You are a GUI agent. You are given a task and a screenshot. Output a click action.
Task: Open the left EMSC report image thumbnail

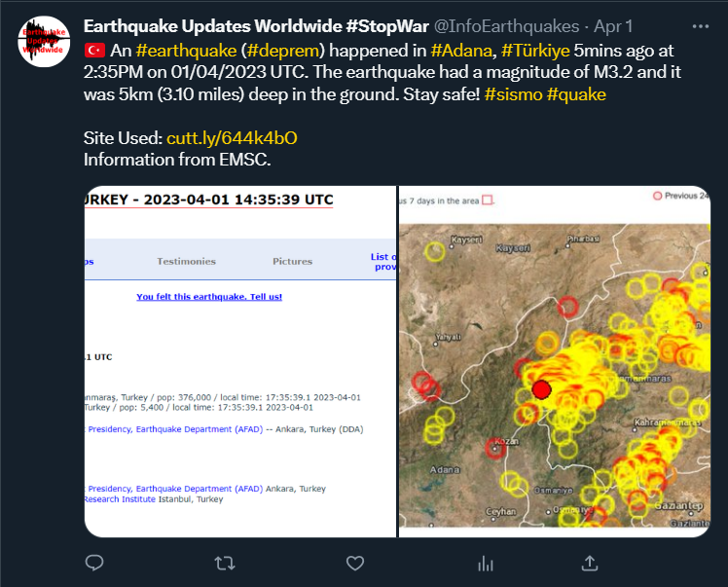point(240,360)
